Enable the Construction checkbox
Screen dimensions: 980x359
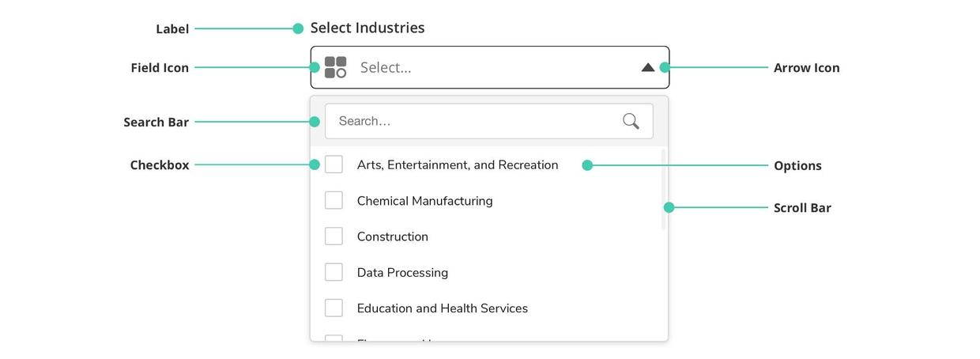pos(334,236)
